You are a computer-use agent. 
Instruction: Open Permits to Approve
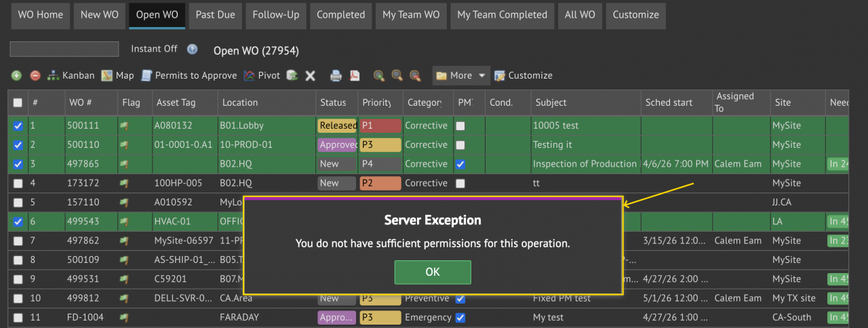click(189, 76)
